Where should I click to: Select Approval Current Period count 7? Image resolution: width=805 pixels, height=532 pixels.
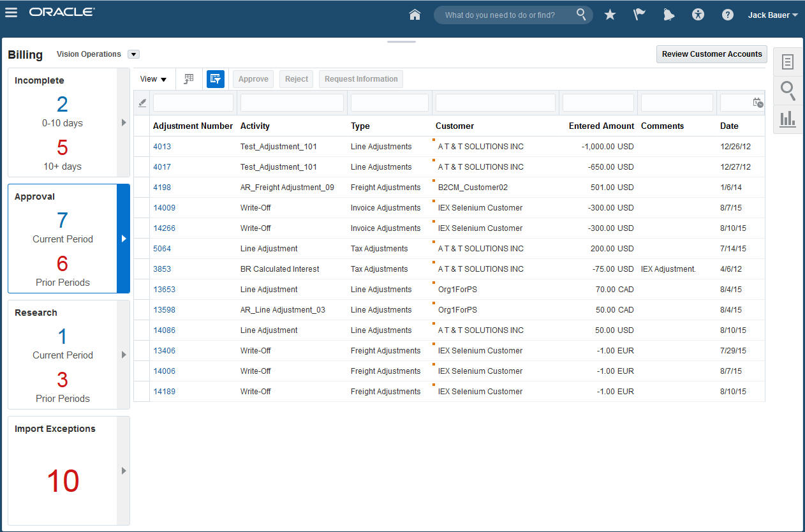[62, 221]
